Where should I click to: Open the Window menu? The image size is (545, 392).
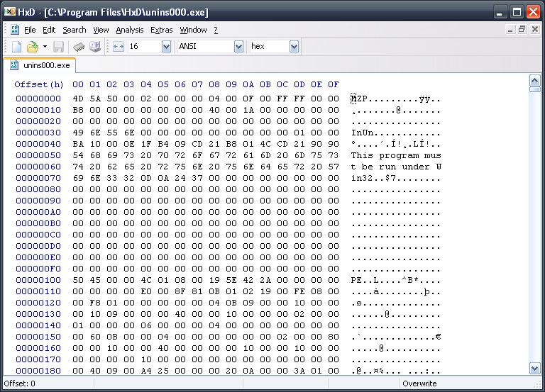(193, 30)
